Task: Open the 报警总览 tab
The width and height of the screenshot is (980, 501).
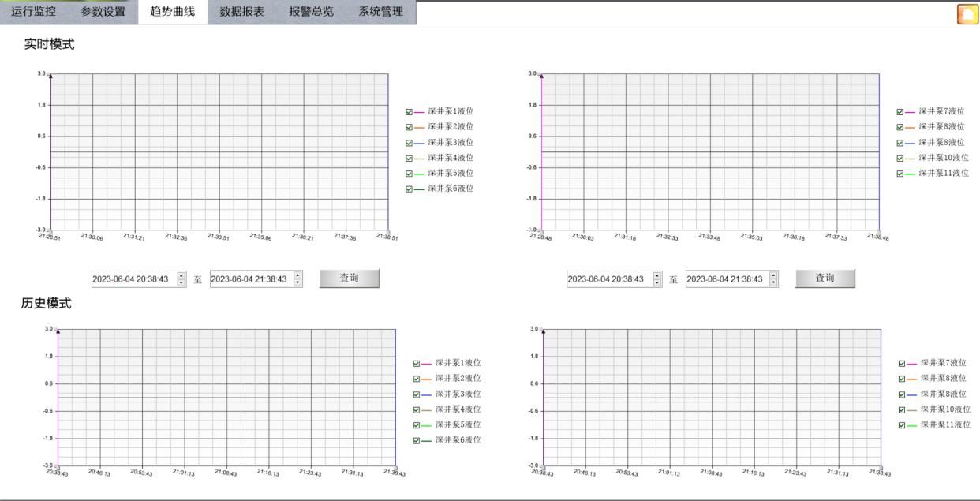Action: [311, 12]
